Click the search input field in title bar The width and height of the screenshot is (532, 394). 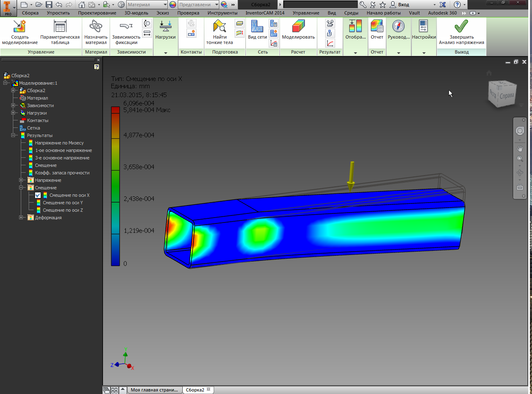(320, 5)
